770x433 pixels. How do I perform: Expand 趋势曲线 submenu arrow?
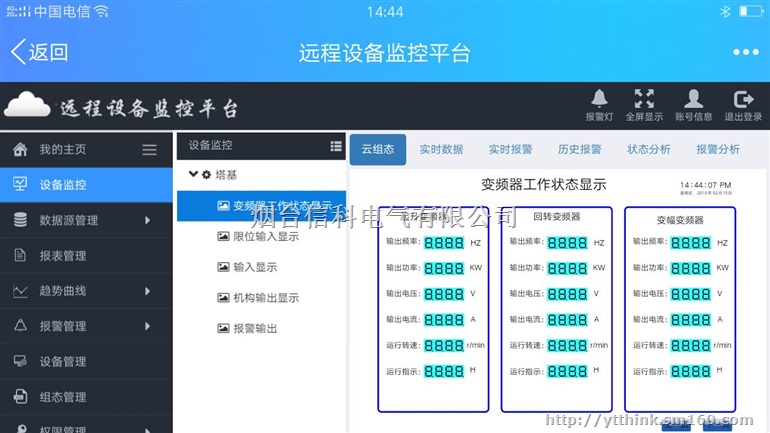[147, 291]
